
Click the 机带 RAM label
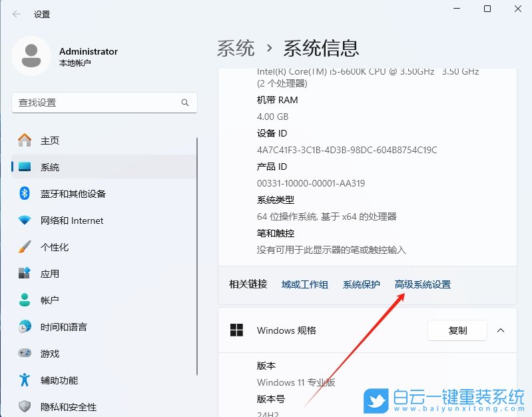[277, 100]
